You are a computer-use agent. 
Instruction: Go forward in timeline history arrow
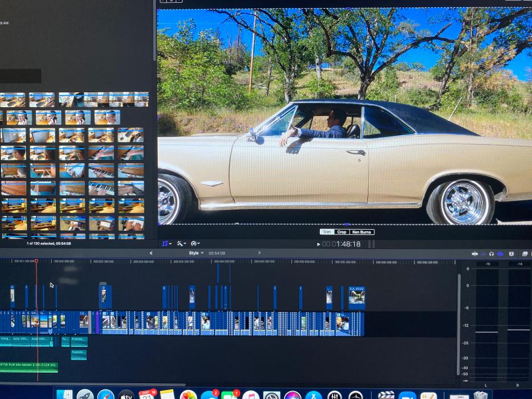point(259,253)
